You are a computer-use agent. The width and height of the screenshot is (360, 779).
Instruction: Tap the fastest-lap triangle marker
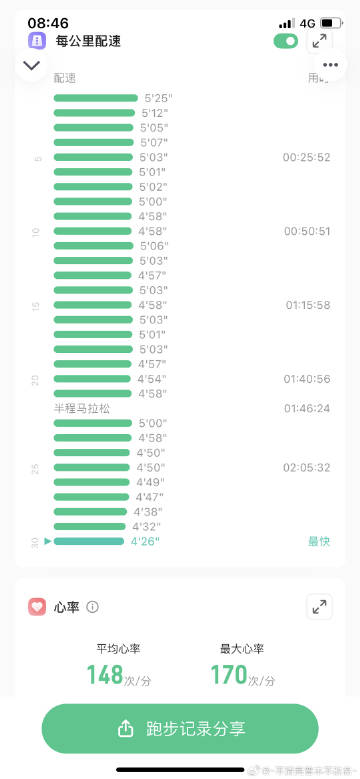(x=48, y=542)
